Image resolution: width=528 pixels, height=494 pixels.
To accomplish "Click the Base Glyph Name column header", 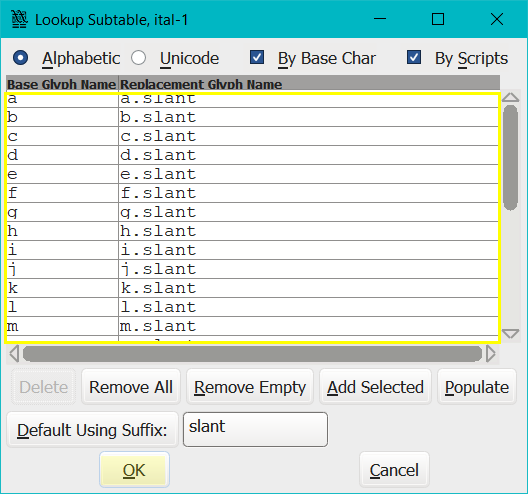I will [62, 84].
